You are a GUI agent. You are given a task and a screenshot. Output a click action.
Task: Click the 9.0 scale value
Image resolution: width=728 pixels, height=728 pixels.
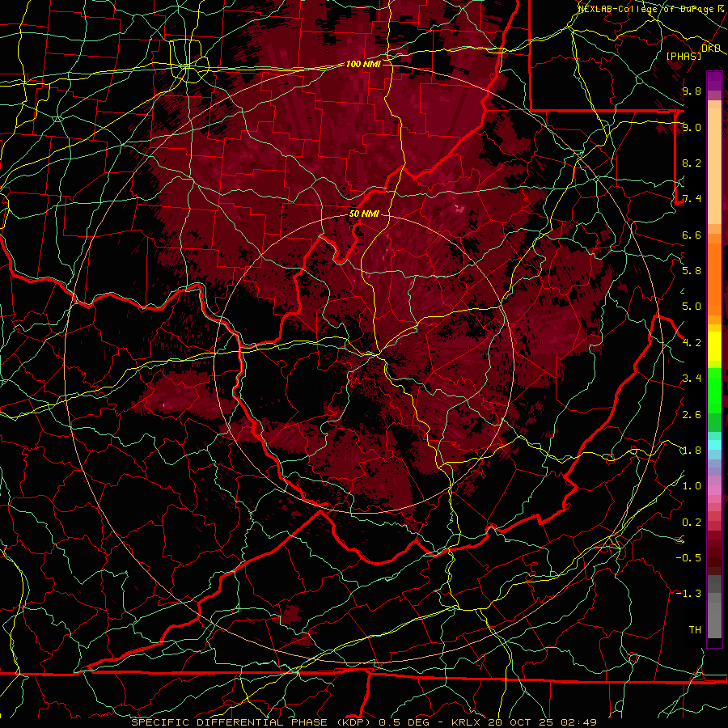pos(692,127)
